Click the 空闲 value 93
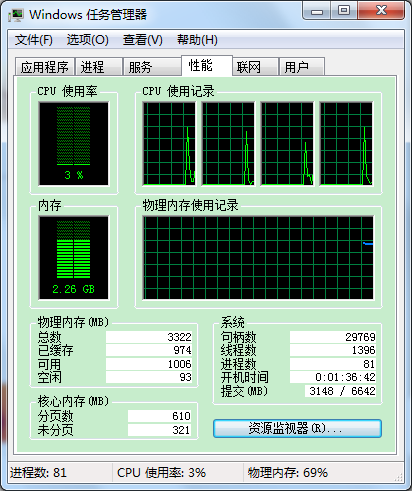 [149, 377]
